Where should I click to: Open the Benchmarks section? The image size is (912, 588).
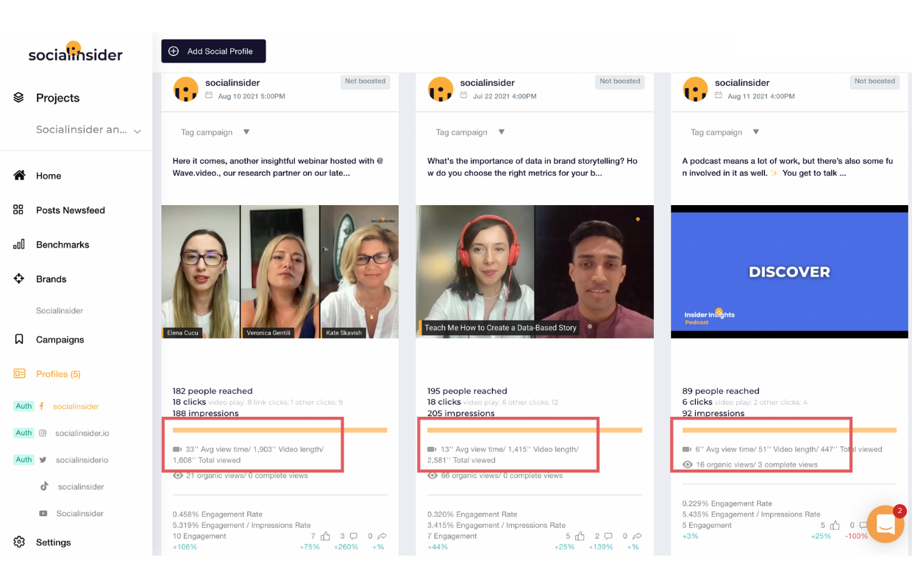63,245
